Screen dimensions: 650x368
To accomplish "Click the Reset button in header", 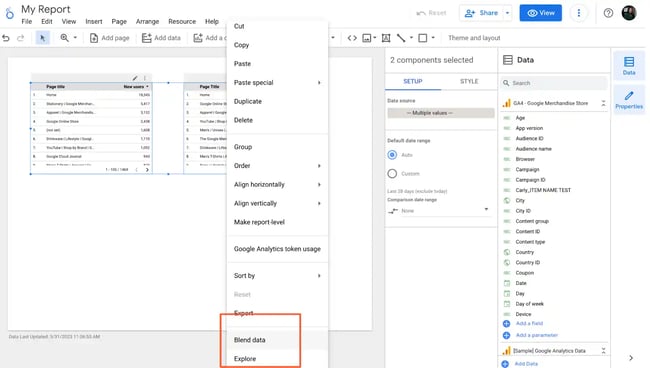I will 431,13.
